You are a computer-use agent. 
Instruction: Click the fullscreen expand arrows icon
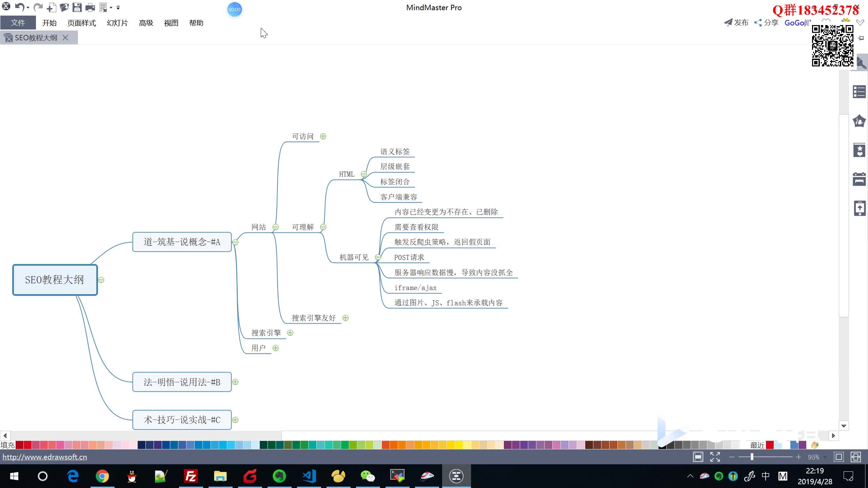pyautogui.click(x=715, y=457)
